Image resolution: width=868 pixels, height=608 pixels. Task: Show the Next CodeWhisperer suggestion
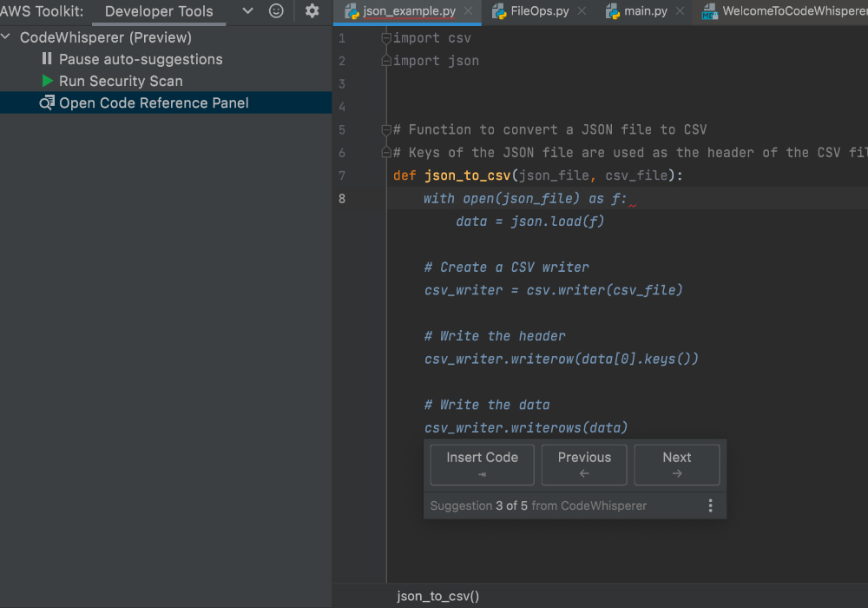point(676,465)
